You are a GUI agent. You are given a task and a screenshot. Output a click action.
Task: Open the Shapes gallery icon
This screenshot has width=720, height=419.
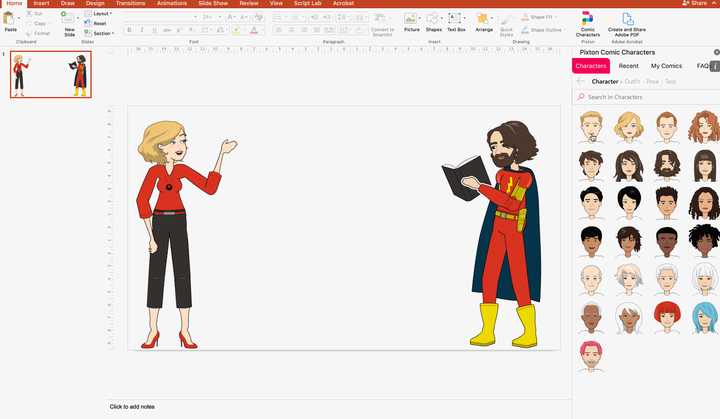point(432,19)
